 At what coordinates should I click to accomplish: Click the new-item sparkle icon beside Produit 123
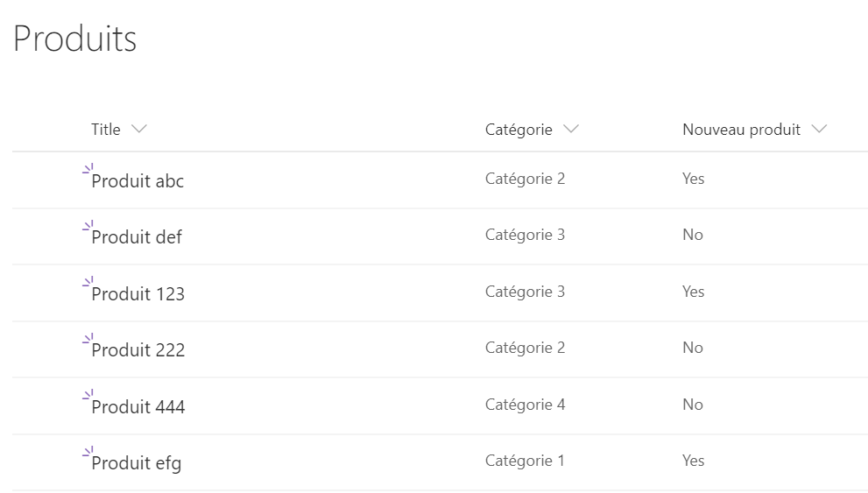click(88, 281)
